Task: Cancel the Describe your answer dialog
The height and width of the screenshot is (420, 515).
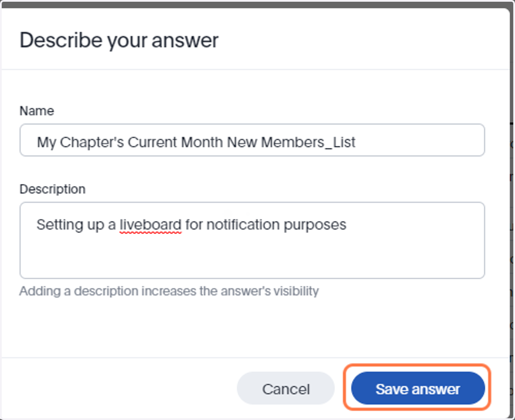Action: [286, 389]
